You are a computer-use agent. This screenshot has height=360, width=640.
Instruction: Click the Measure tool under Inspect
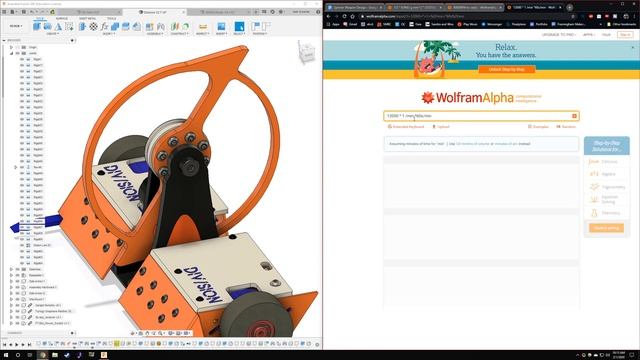click(202, 27)
